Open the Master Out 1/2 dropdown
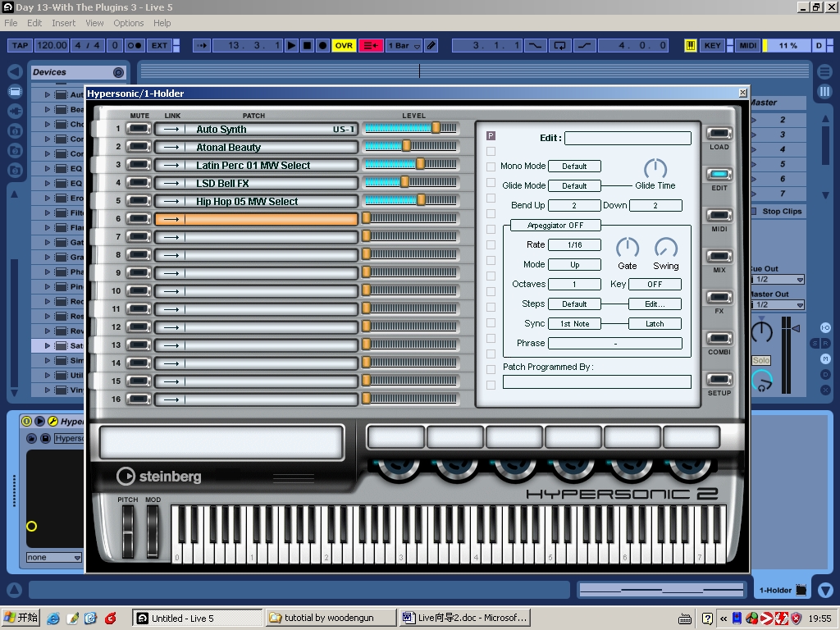This screenshot has height=630, width=840. click(778, 305)
